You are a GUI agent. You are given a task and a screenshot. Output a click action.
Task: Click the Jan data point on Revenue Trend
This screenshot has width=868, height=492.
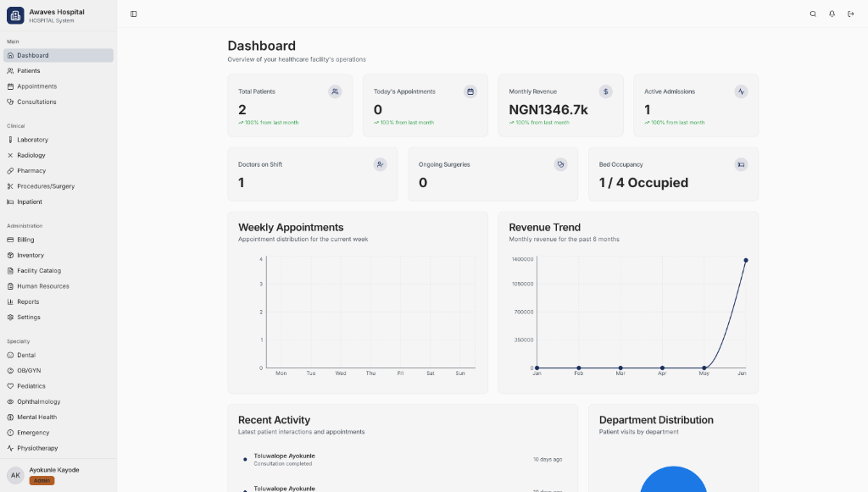pyautogui.click(x=537, y=368)
